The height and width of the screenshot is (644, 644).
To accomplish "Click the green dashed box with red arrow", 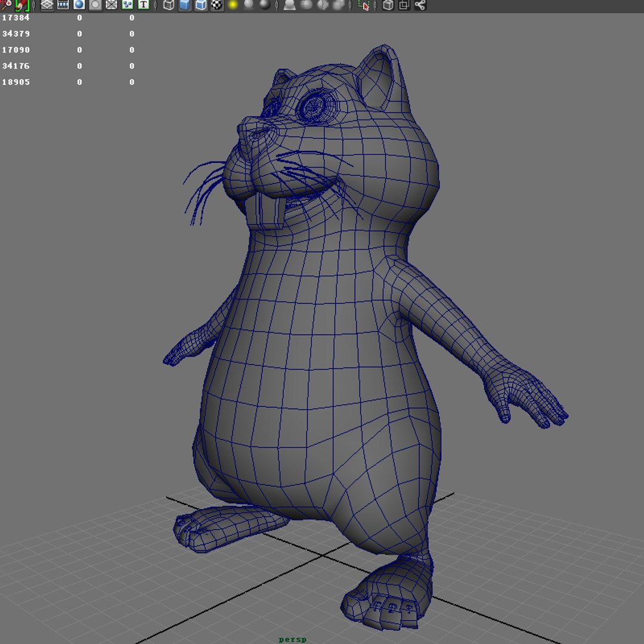I will (x=364, y=5).
